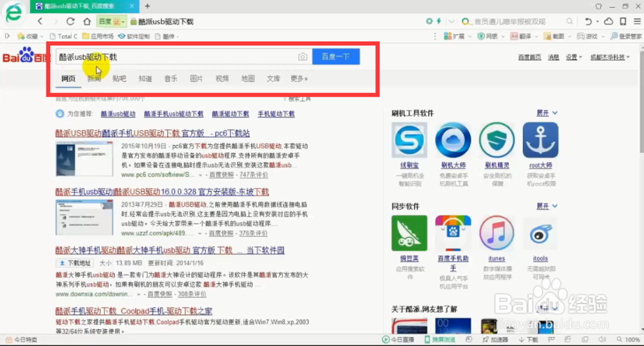Image resolution: width=644 pixels, height=346 pixels.
Task: Switch to the 知道 tab
Action: pos(145,79)
